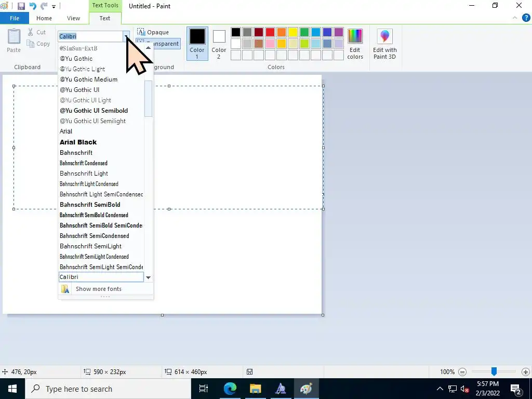Screen dimensions: 532x399
Task: Click the network tray icon
Action: click(x=453, y=389)
